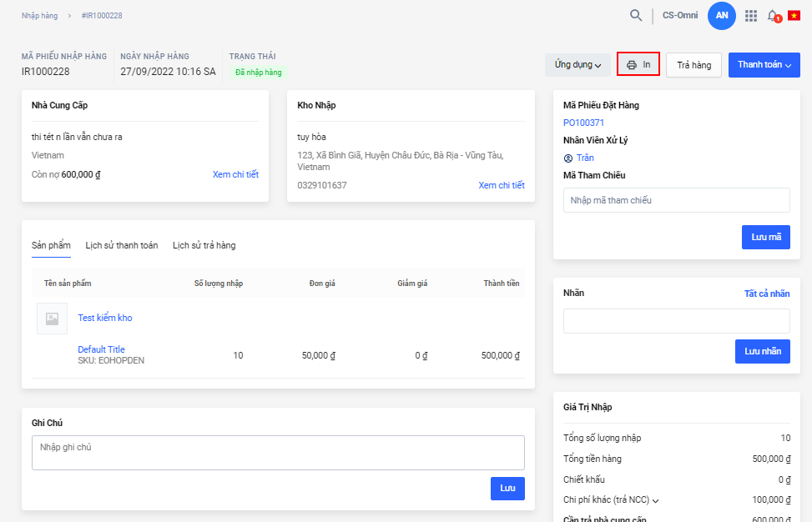Expand the Ứng dụng dropdown

click(577, 65)
